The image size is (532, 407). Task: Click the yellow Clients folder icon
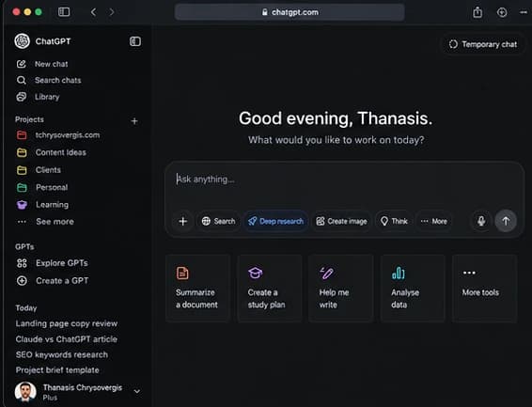(22, 170)
